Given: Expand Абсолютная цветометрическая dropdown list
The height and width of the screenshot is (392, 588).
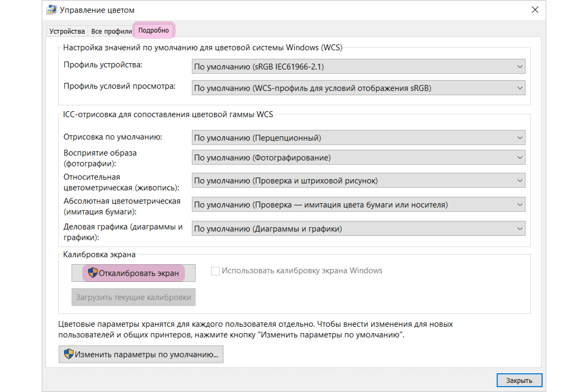Looking at the screenshot, I should coord(358,205).
